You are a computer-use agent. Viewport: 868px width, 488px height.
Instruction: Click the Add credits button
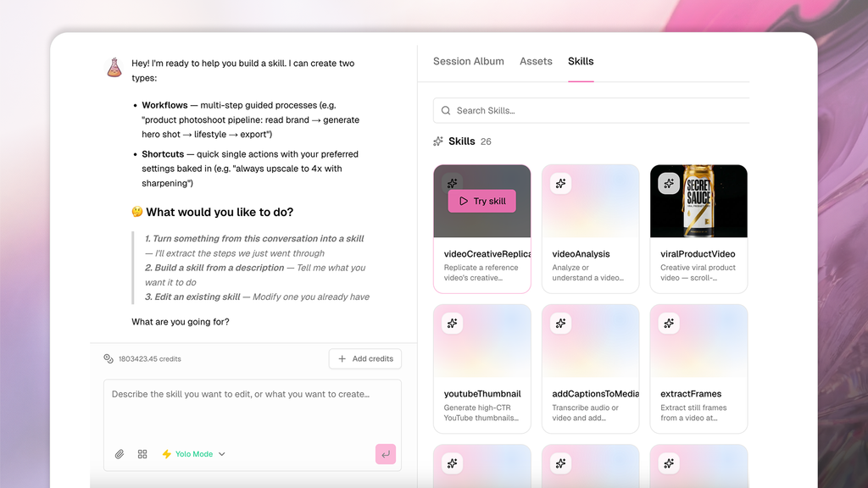pyautogui.click(x=364, y=358)
